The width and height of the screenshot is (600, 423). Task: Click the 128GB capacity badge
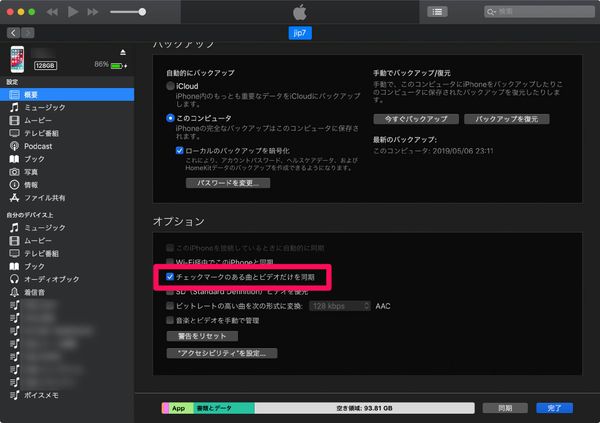(45, 65)
